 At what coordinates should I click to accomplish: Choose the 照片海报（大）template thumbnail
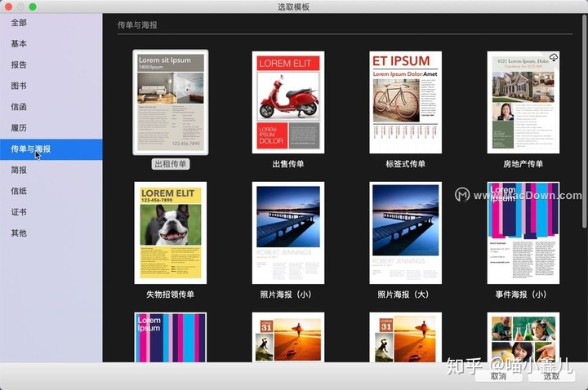pos(405,233)
